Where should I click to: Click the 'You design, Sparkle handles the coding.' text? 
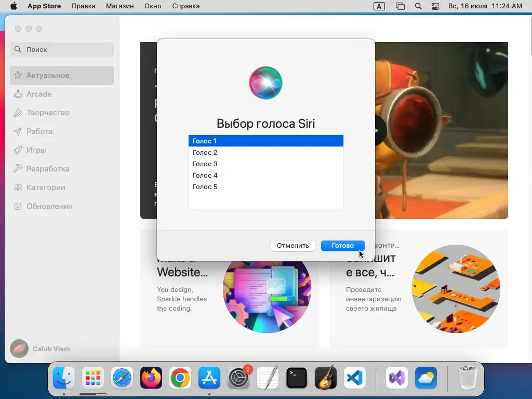[x=182, y=299]
